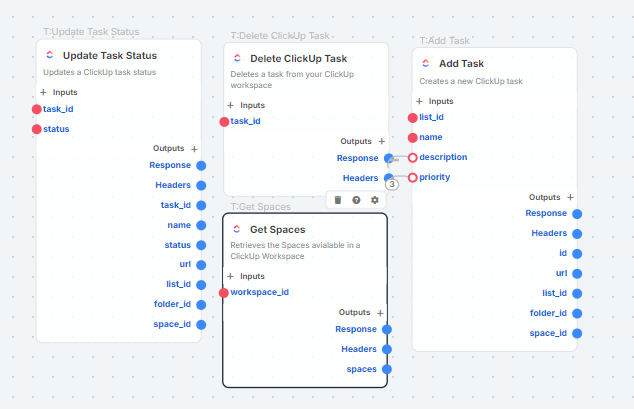This screenshot has width=634, height=409.
Task: Click the T:Delete ClickUp Task label
Action: (280, 36)
